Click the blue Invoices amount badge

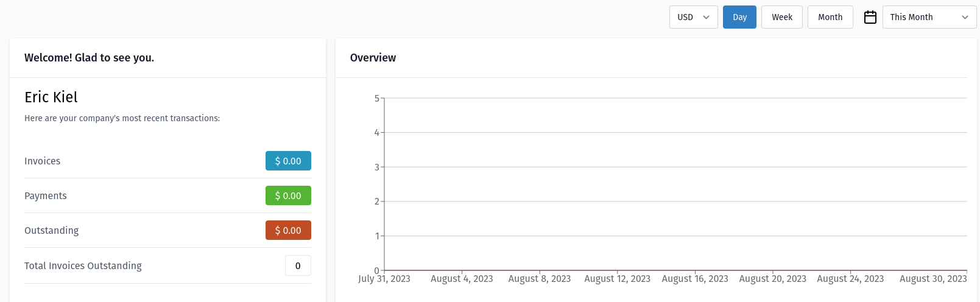click(288, 161)
